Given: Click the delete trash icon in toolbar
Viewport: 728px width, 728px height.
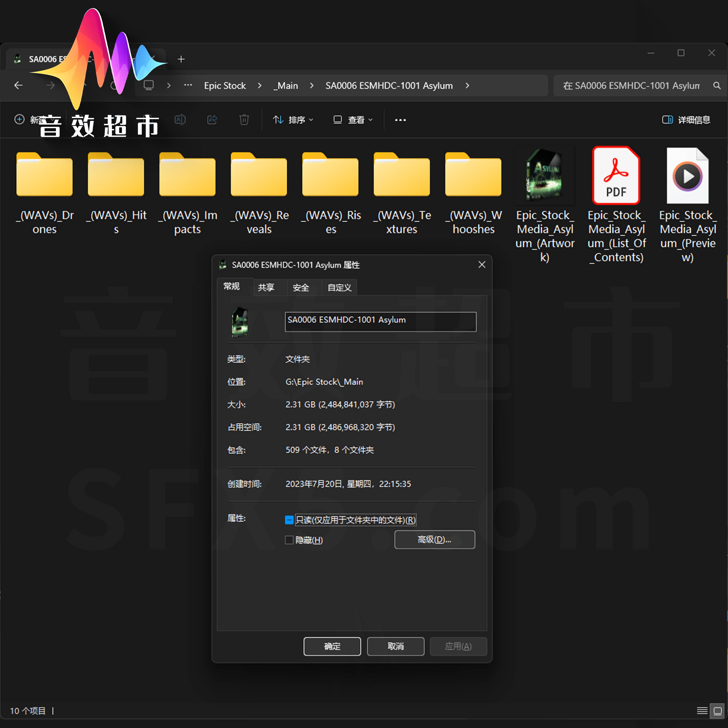Looking at the screenshot, I should [x=244, y=120].
